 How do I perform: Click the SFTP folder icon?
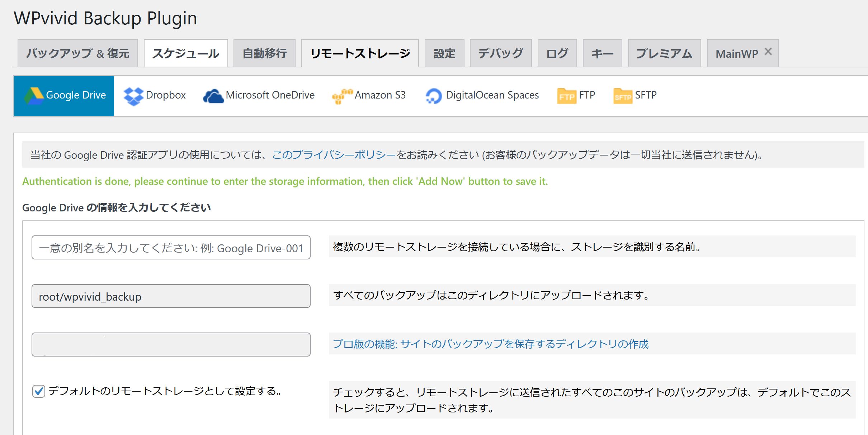623,96
